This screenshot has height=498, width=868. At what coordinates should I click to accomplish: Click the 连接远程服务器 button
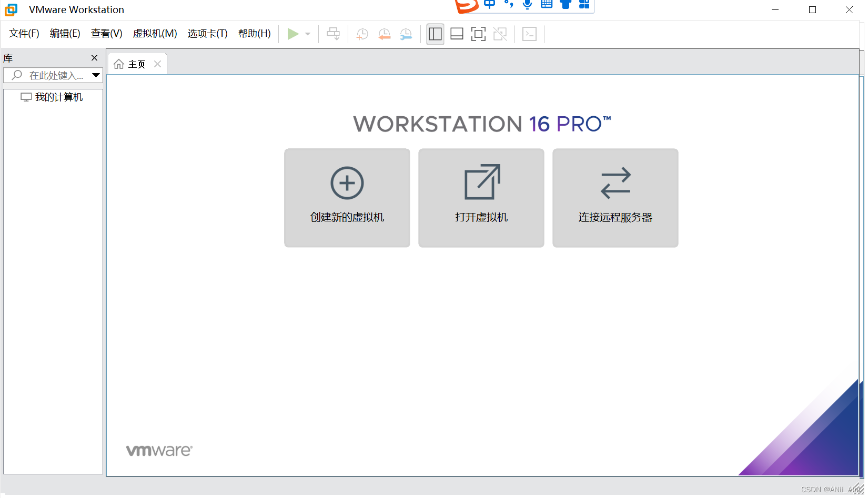615,198
